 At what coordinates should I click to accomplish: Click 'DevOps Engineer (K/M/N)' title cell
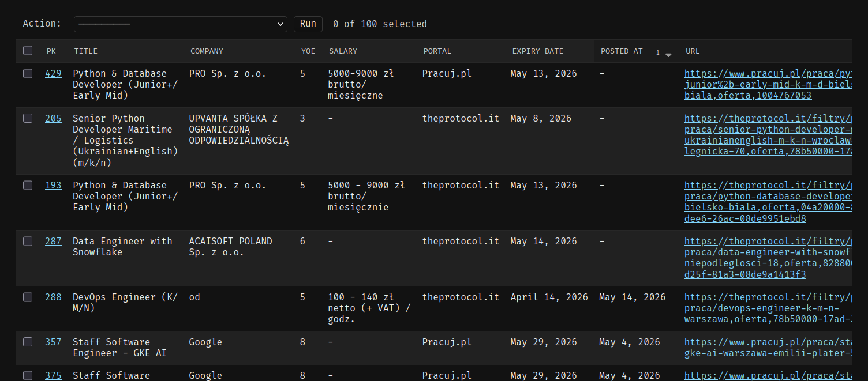(125, 303)
